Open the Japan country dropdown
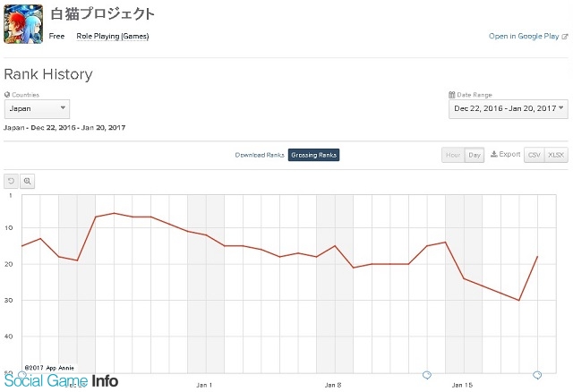 pos(37,109)
